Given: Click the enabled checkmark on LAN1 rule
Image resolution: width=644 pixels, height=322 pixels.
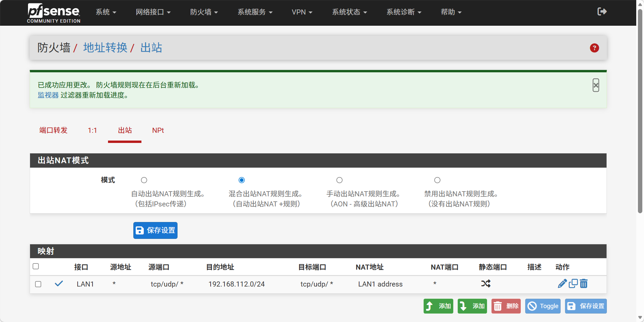Looking at the screenshot, I should point(59,283).
